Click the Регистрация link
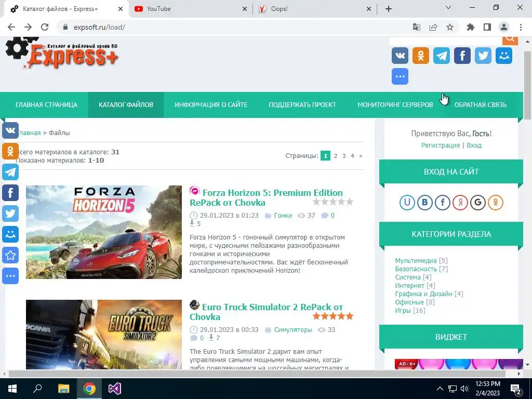This screenshot has height=399, width=532. pos(441,145)
